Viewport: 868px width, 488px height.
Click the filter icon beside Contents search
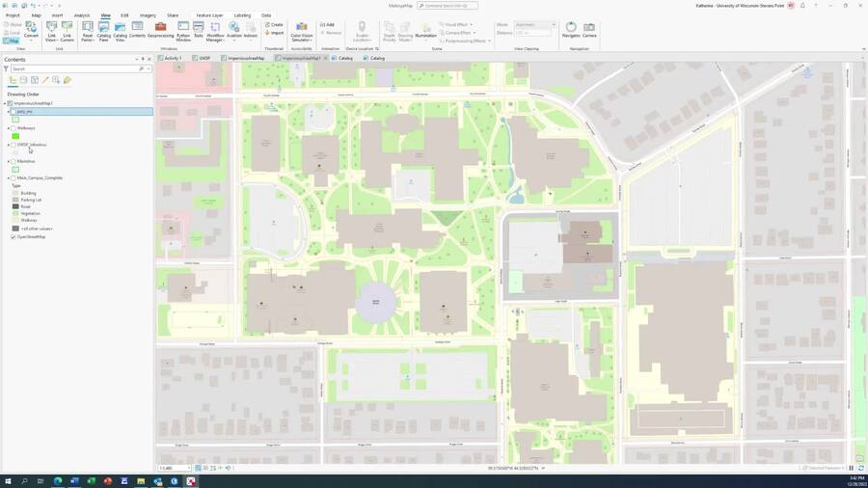tap(6, 69)
